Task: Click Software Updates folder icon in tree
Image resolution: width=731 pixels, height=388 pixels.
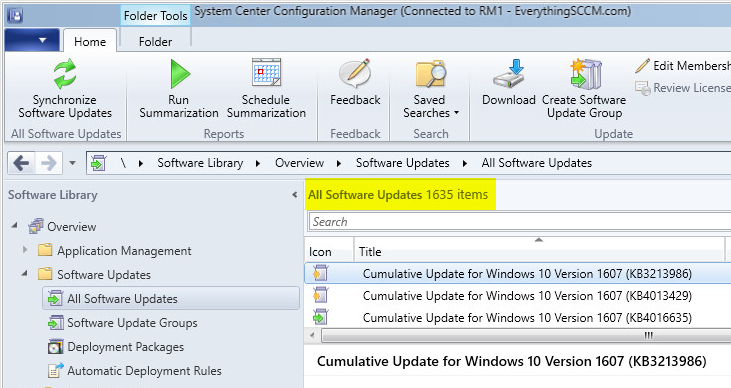Action: point(45,274)
